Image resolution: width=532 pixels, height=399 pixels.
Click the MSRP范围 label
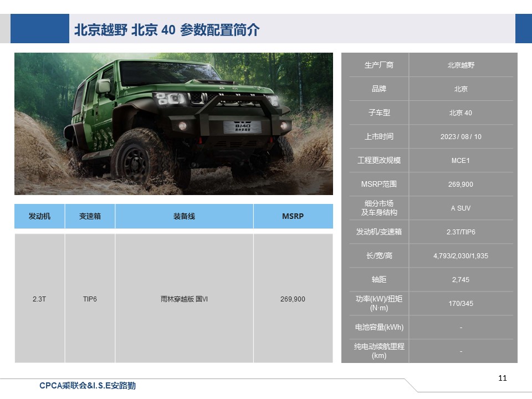[x=379, y=184]
